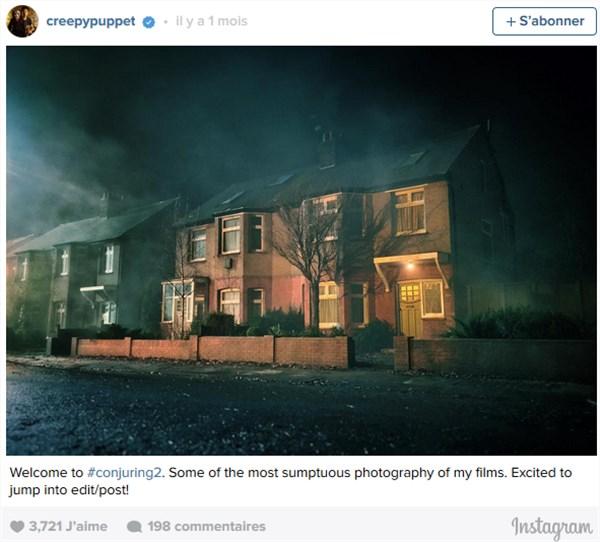
Task: Click the "il y a 1 mois" timestamp
Action: coord(212,21)
